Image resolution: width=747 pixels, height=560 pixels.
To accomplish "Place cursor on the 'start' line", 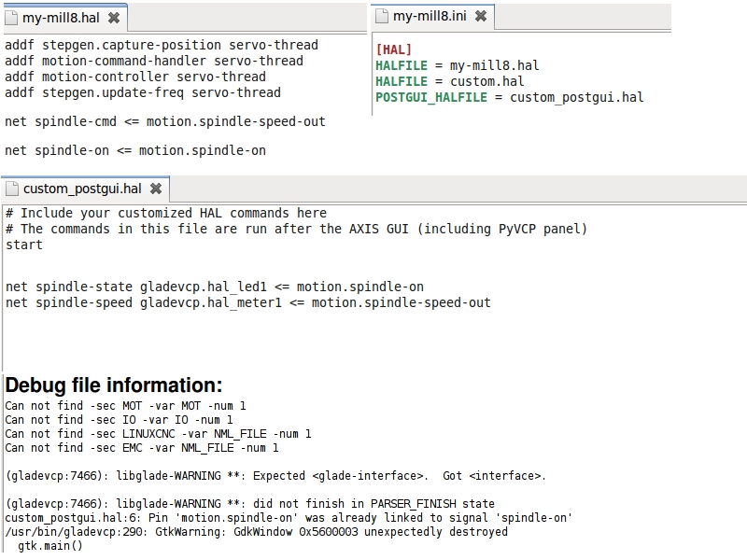I will pyautogui.click(x=24, y=245).
